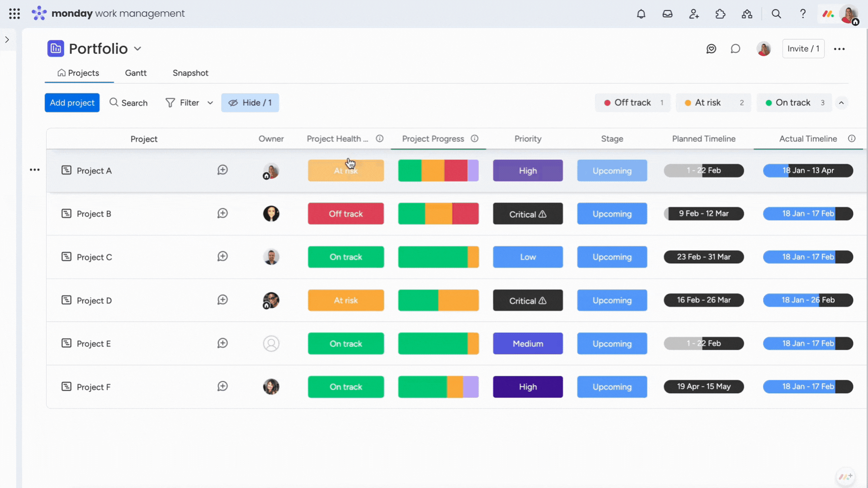Screen dimensions: 868x488
Task: Open the search everything magnifier
Action: coord(776,14)
